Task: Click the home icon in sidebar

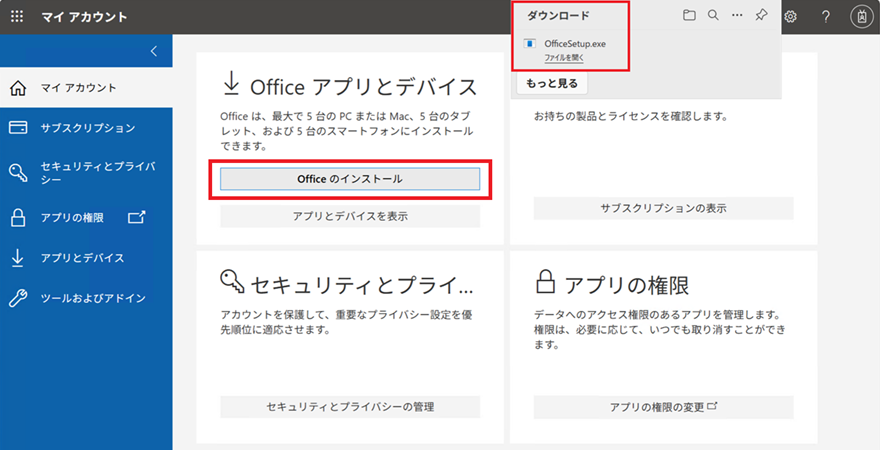Action: point(19,89)
